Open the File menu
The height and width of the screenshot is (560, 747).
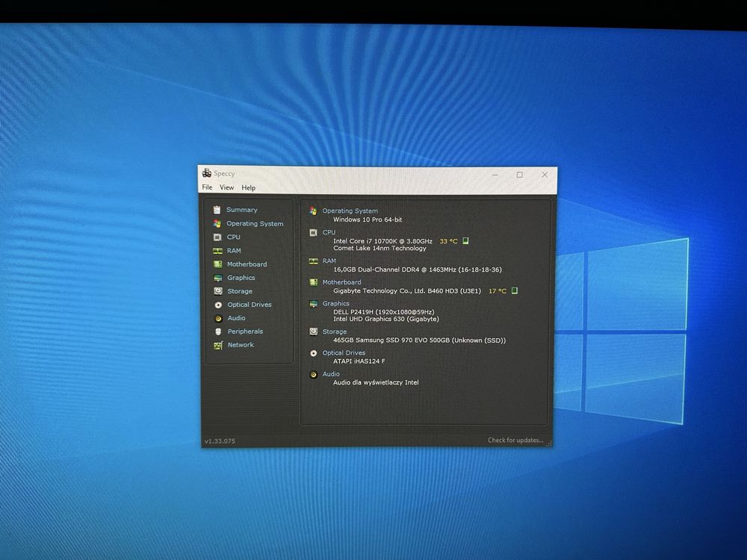pos(207,187)
